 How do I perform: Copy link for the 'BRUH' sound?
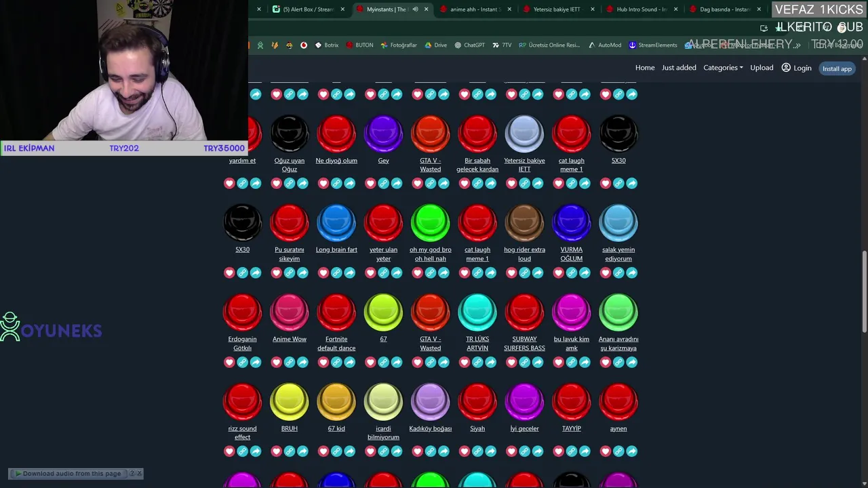tap(290, 451)
